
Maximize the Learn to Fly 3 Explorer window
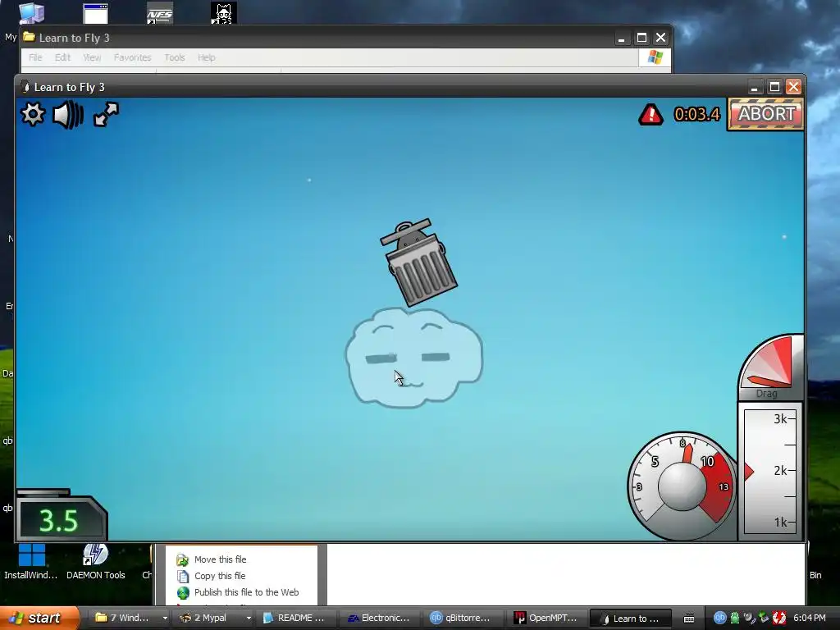click(x=641, y=38)
